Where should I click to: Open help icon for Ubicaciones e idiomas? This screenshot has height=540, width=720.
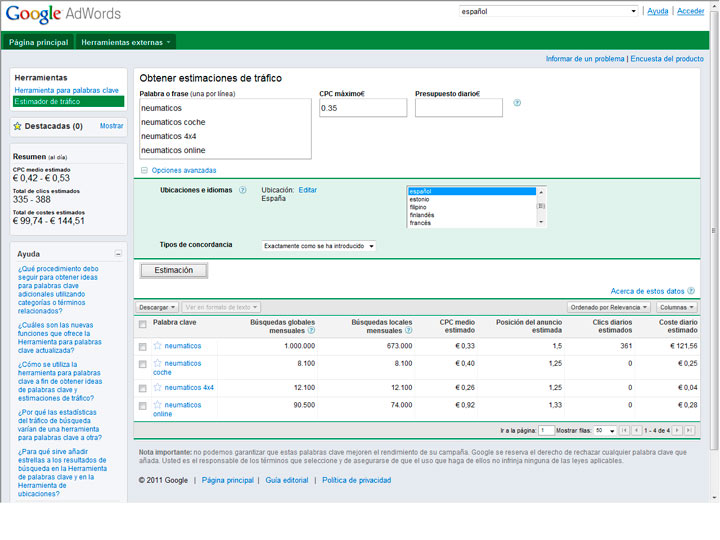pos(242,190)
